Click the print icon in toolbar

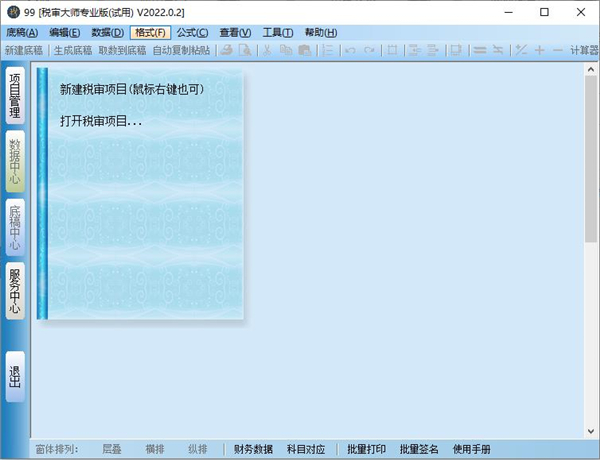click(227, 50)
